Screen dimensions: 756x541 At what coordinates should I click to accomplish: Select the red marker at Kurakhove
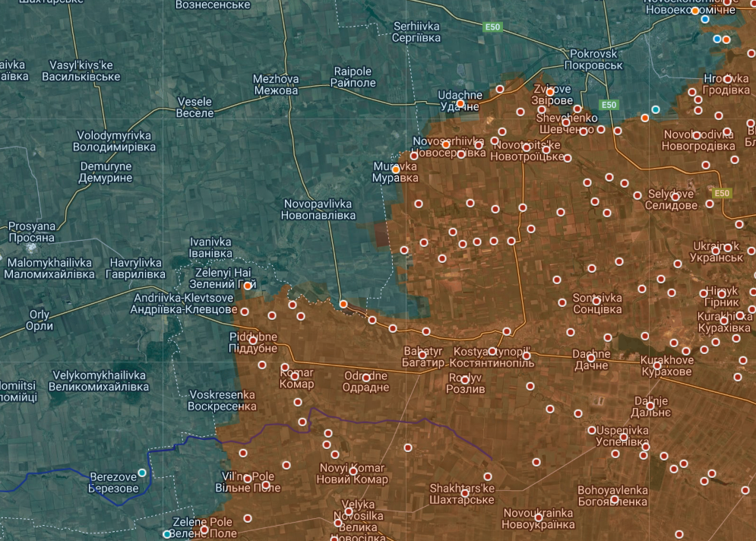click(x=657, y=365)
